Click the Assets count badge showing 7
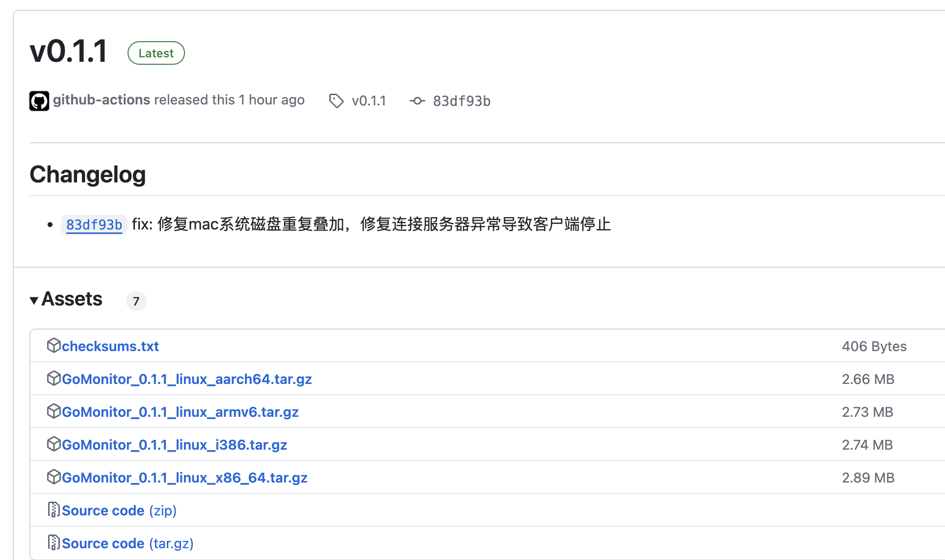Viewport: 945px width, 560px height. click(136, 301)
